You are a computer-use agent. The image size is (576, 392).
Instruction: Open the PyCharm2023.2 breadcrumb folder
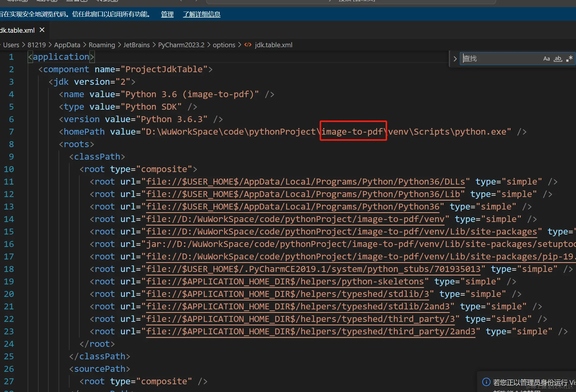[x=181, y=45]
